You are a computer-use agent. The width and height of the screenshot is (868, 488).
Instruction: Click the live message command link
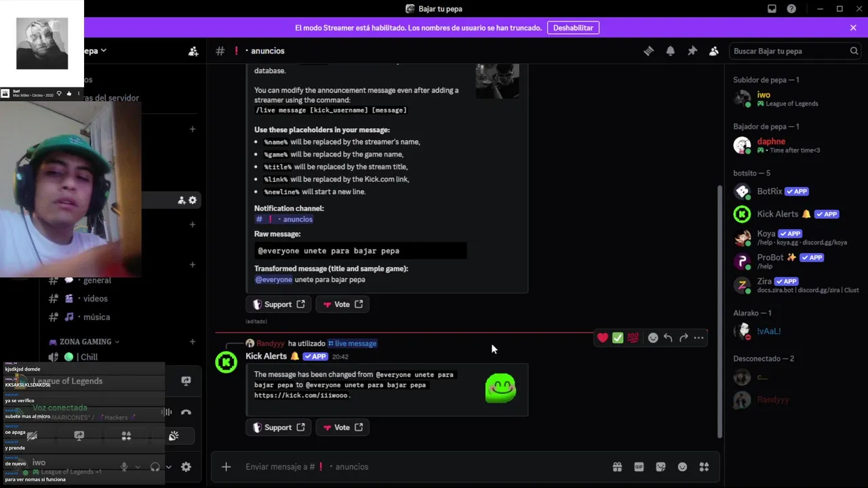(x=352, y=344)
